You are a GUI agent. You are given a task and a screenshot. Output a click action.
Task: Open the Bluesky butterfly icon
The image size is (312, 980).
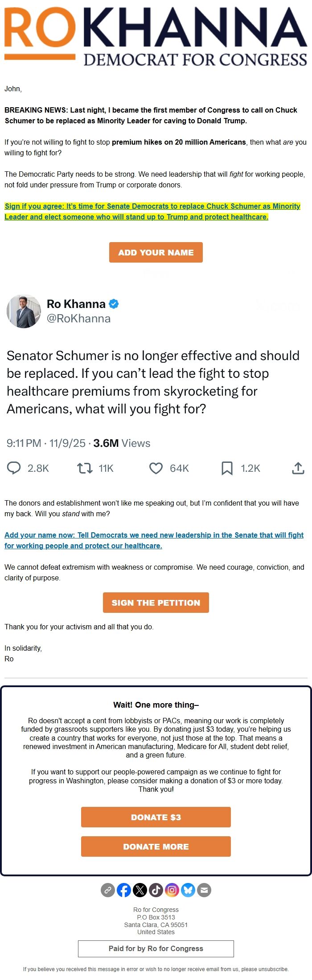188,890
